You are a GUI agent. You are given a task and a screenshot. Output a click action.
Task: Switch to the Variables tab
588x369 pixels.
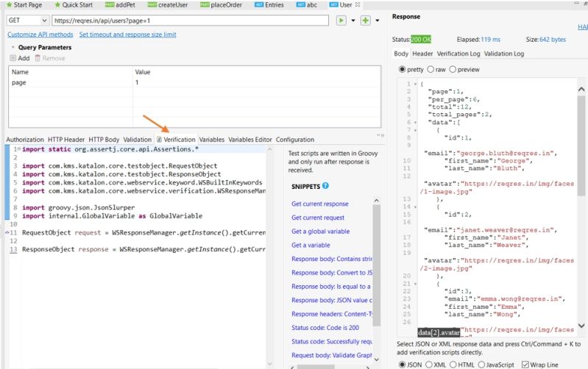click(211, 140)
